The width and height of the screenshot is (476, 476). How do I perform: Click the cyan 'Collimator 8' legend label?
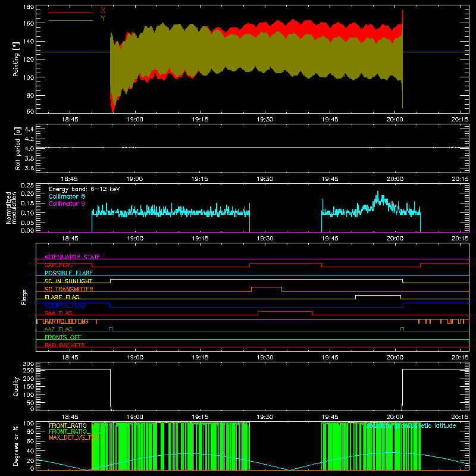67,196
